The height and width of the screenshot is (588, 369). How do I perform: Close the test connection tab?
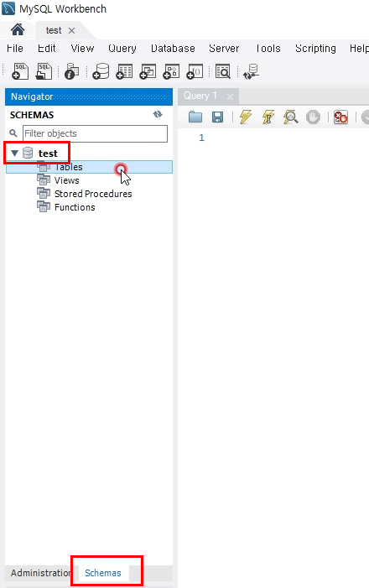(x=71, y=31)
